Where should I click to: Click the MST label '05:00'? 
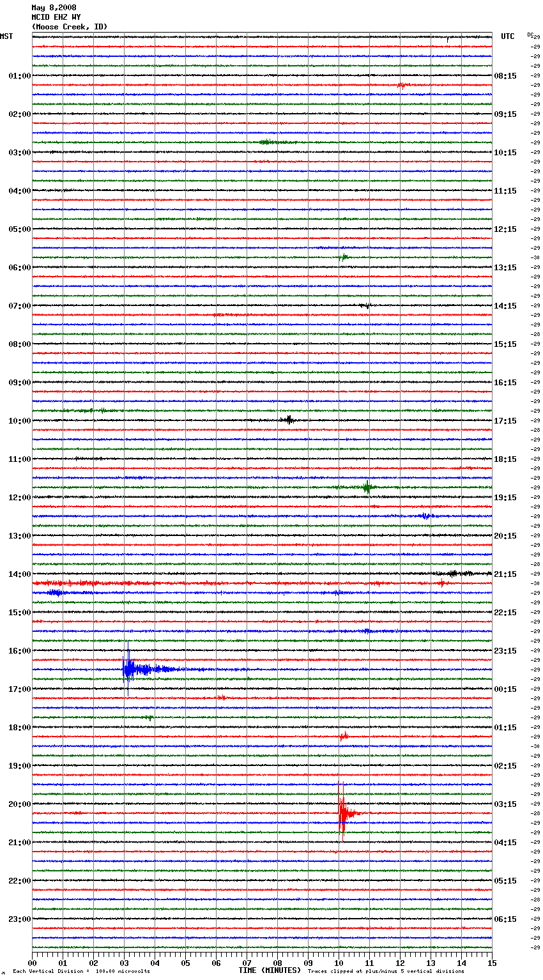tap(19, 229)
